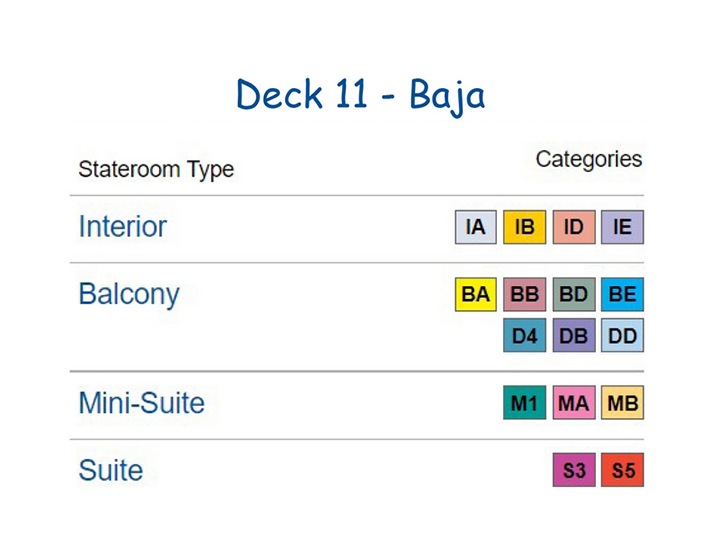Choose the ID interior category
Image resolution: width=720 pixels, height=540 pixels.
point(574,227)
